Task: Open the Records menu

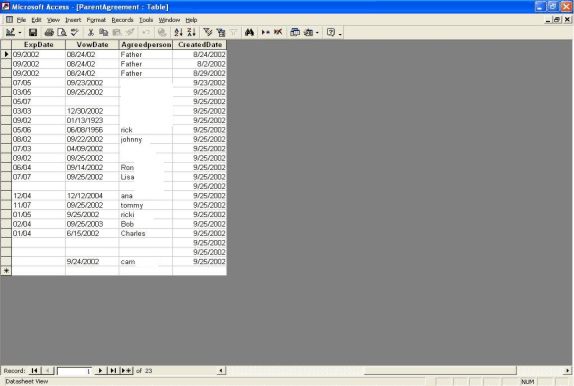Action: pos(122,20)
